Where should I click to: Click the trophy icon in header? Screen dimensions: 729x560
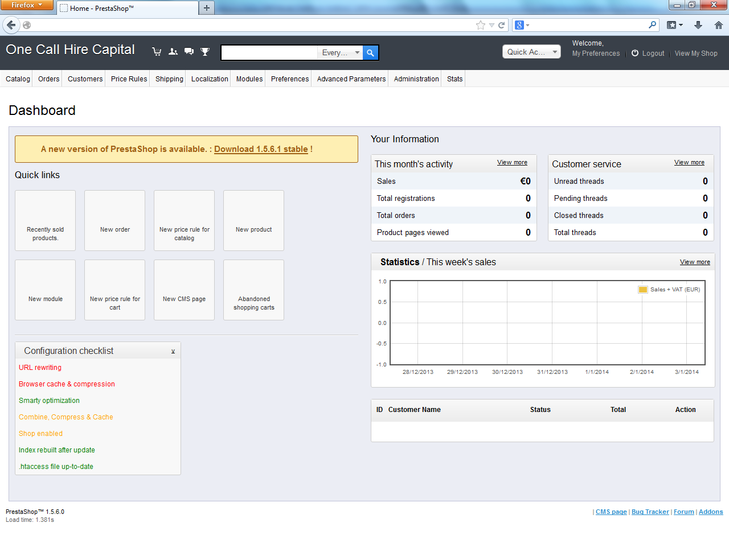(205, 52)
